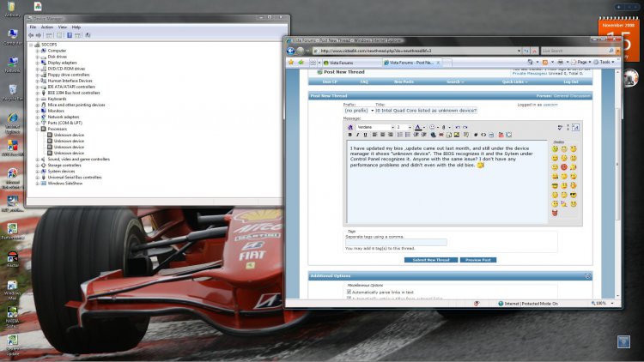Open the Action menu in Device Manager
The image size is (644, 362).
pos(47,27)
